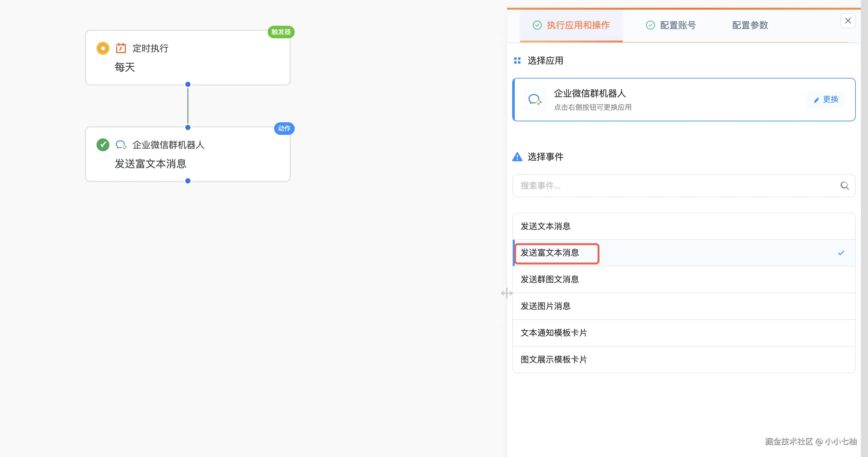Click the panel resize handle icon
The image size is (868, 457).
click(x=506, y=293)
